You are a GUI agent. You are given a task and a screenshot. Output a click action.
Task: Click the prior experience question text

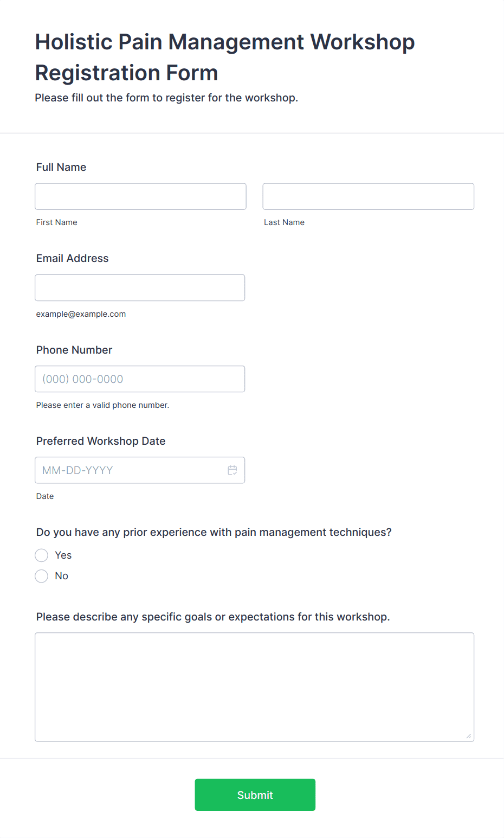point(214,532)
